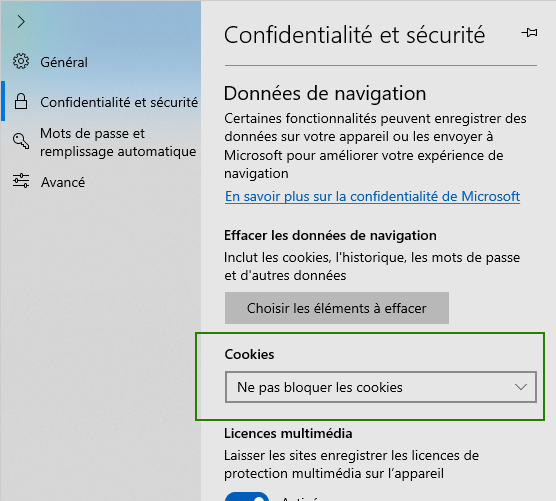
Task: Click the padlock icon in the sidebar
Action: tap(21, 101)
